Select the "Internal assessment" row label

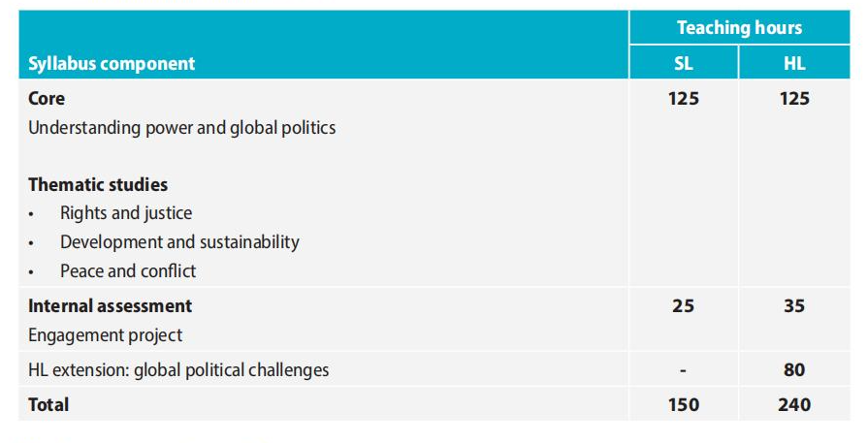pos(111,306)
